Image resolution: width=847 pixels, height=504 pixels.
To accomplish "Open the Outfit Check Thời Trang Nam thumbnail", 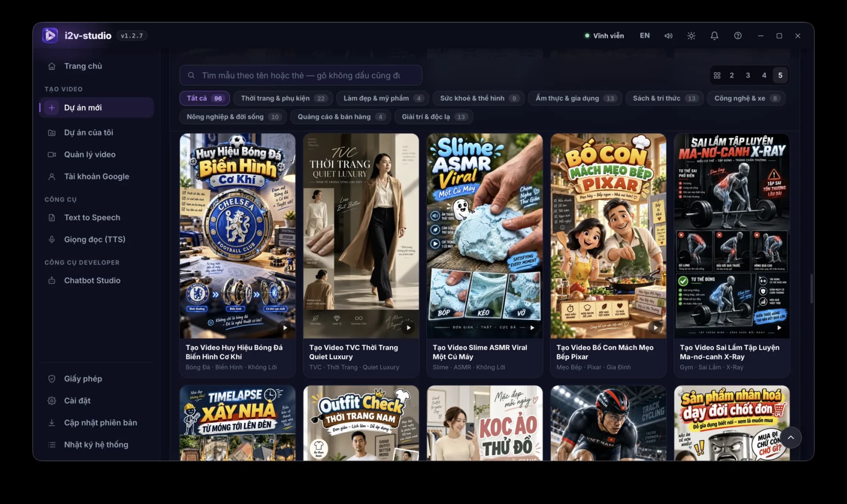I will point(361,423).
